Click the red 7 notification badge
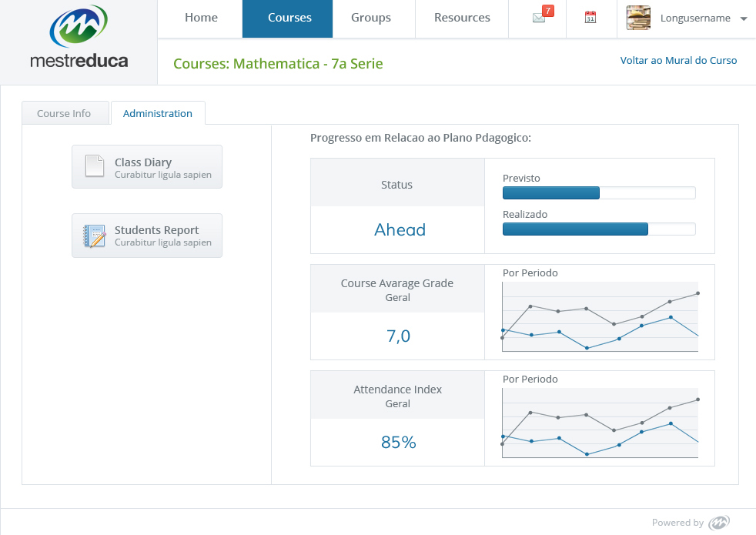 [x=547, y=11]
